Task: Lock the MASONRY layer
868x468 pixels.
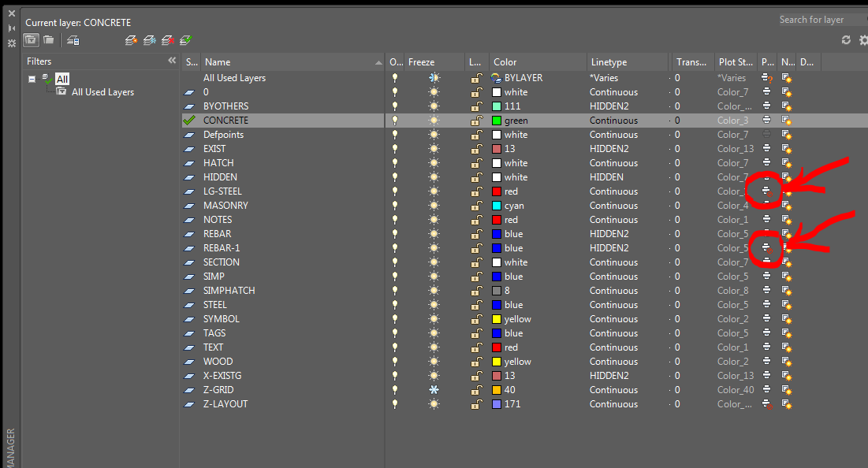Action: click(476, 205)
